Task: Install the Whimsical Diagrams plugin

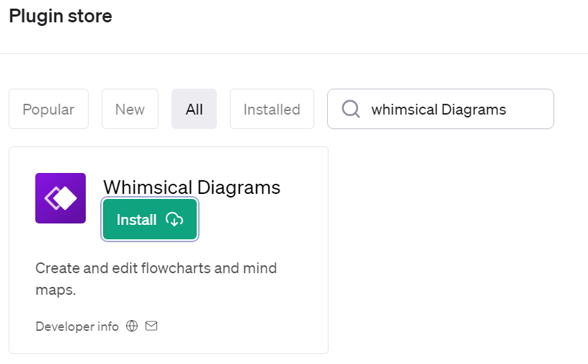Action: click(150, 220)
